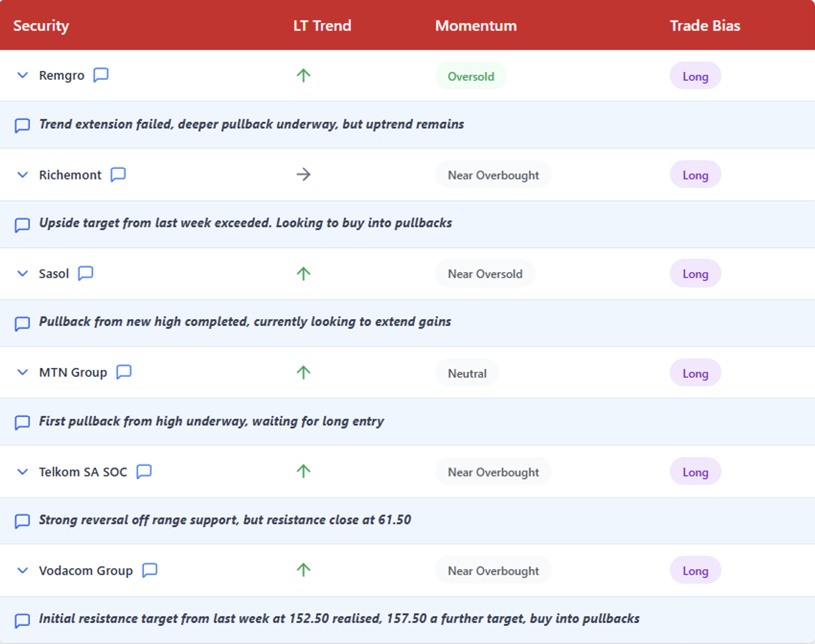Click the Long bias badge for MTN Group

click(x=695, y=373)
